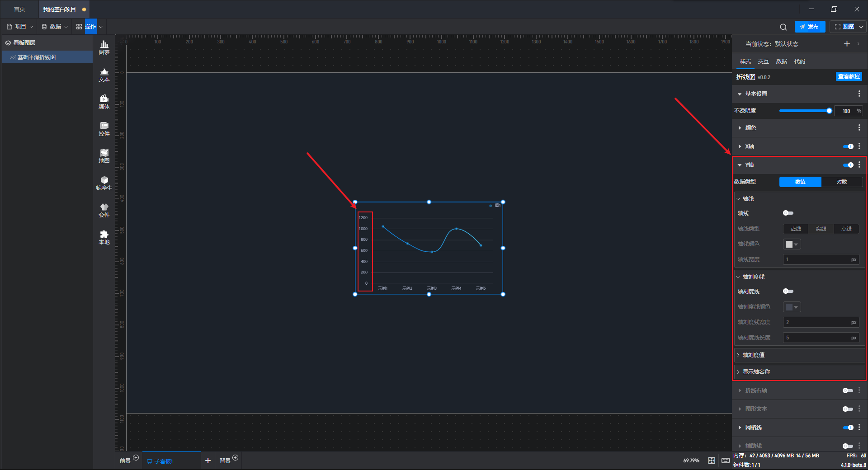Open the 地图 map components panel
The width and height of the screenshot is (868, 470).
[x=104, y=156]
